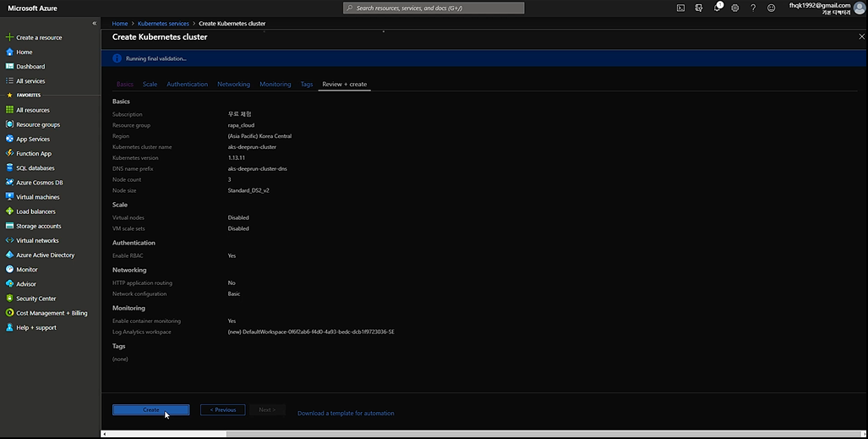Switch to the Basics tab
The height and width of the screenshot is (439, 868).
pos(124,85)
